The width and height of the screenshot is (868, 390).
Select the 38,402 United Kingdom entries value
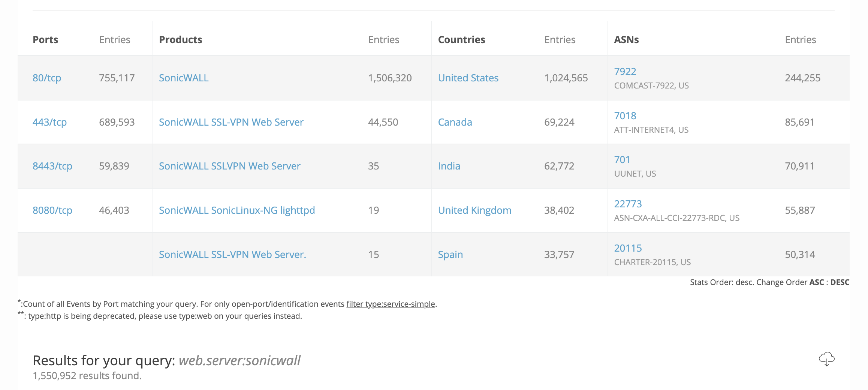pyautogui.click(x=559, y=210)
